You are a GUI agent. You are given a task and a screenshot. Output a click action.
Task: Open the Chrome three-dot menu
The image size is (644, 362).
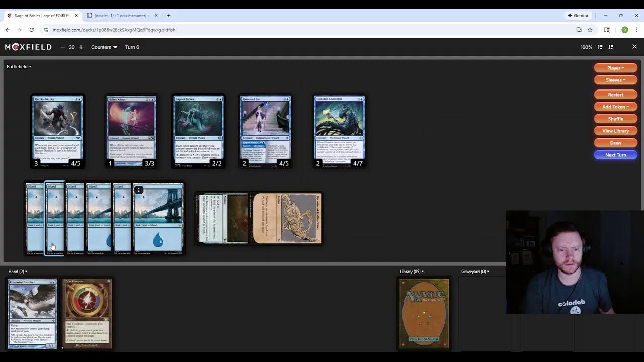(636, 30)
